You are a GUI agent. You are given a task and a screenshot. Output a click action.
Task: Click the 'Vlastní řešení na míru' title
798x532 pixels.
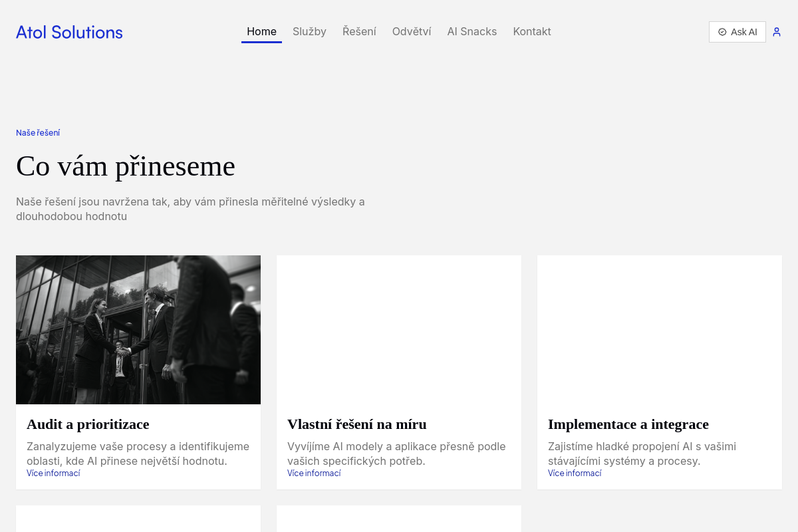tap(357, 424)
